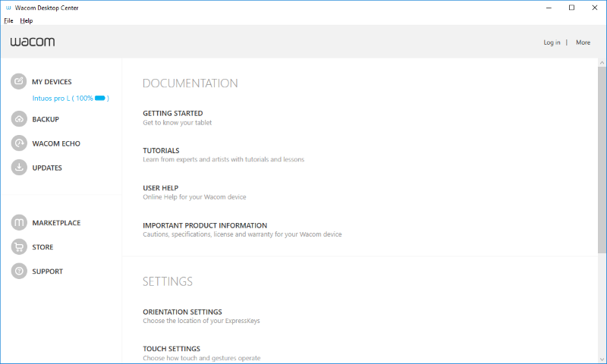
Task: Open the STORE label
Action: click(42, 247)
